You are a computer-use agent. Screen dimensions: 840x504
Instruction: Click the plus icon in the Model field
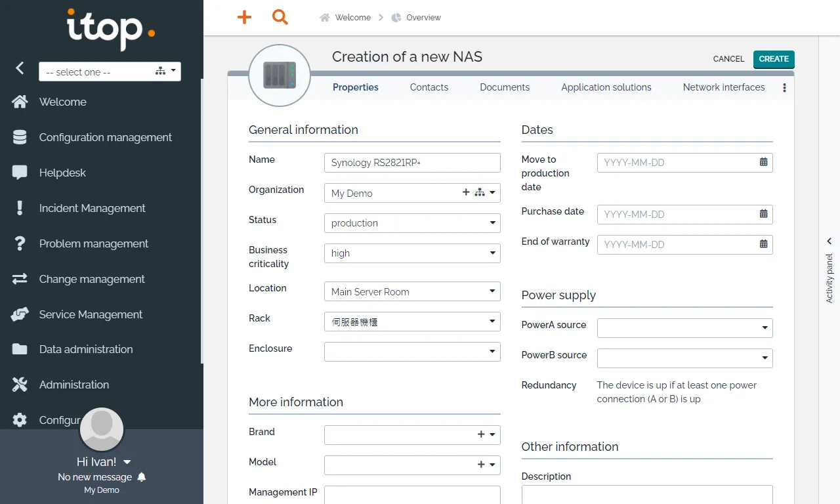click(481, 465)
